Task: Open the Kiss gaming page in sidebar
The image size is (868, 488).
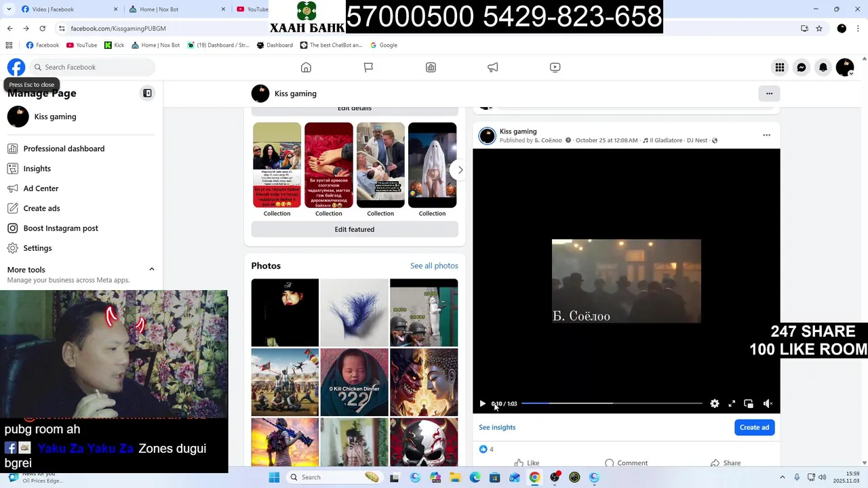Action: (81, 117)
